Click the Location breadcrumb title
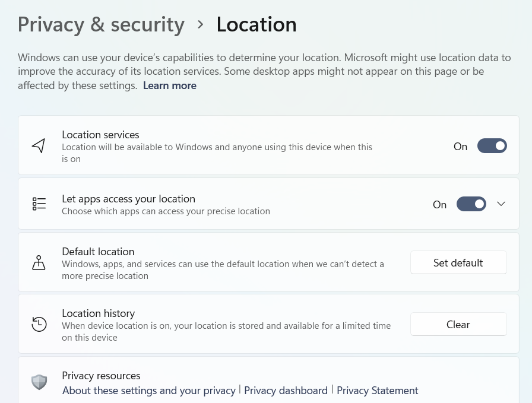Screen dimensions: 532x403 coord(256,24)
